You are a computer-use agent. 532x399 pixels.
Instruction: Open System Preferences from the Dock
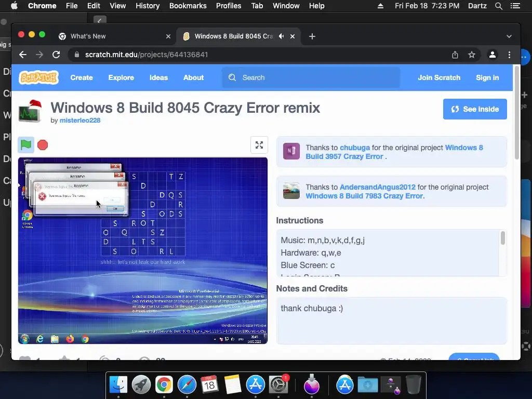point(278,385)
